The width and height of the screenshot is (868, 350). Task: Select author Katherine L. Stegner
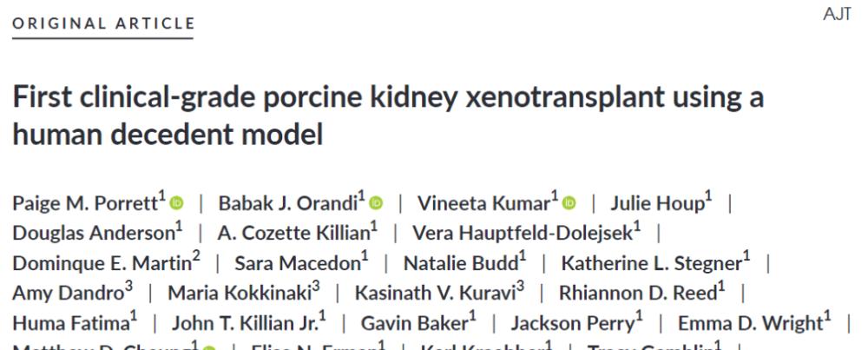pyautogui.click(x=652, y=264)
